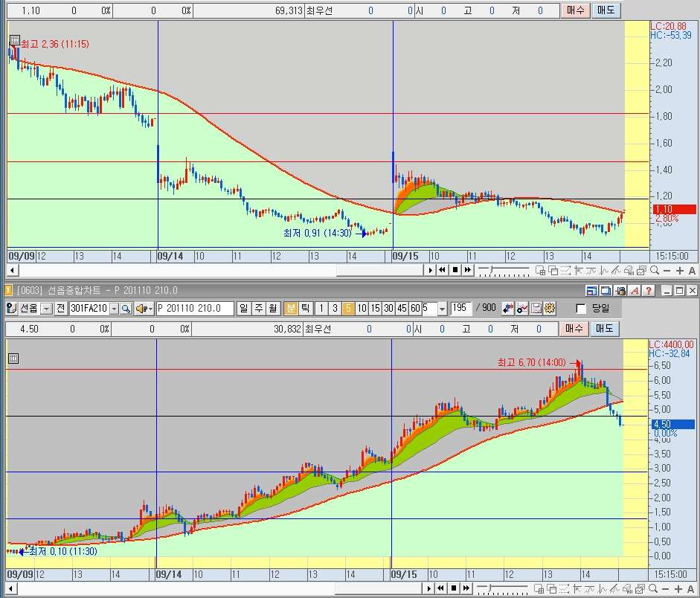700x598 pixels.
Task: Switch chart to 일 (daily) mode
Action: tap(243, 309)
